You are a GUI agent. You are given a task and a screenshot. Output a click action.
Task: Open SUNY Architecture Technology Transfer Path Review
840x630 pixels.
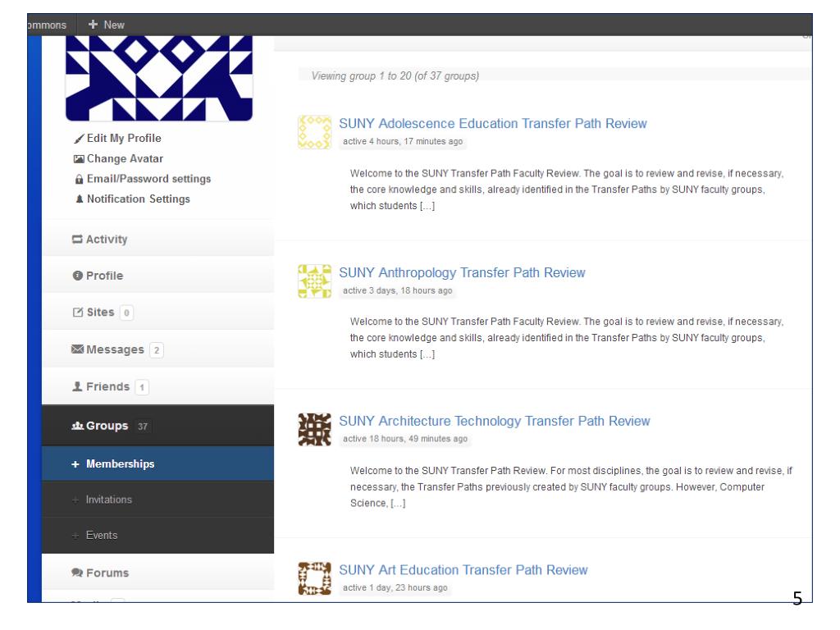coord(495,421)
